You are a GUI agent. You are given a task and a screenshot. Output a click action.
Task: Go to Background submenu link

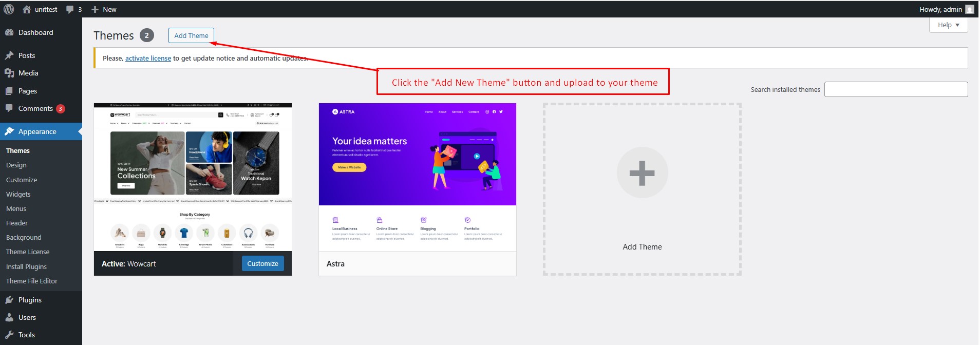24,237
